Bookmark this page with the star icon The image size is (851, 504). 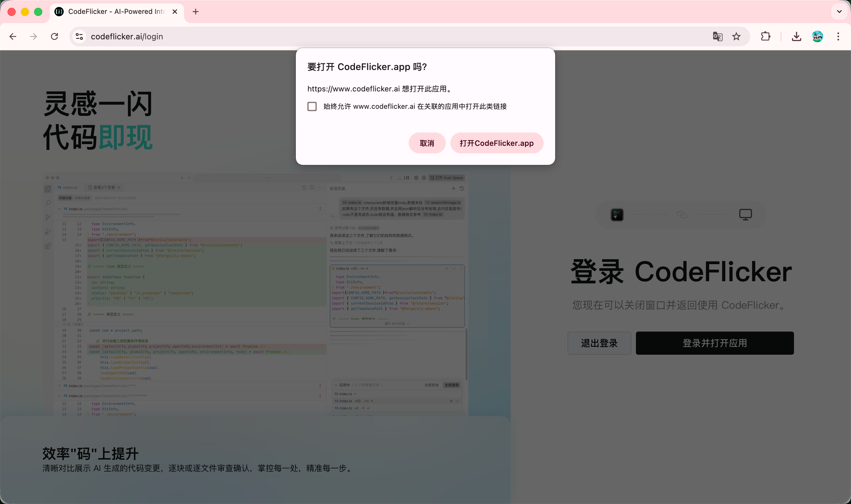coord(736,36)
